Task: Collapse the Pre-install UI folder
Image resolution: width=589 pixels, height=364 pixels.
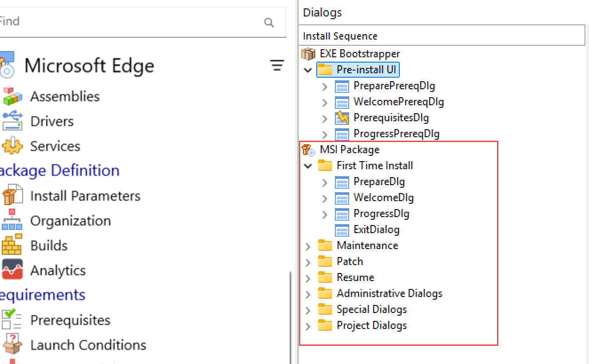Action: (308, 70)
